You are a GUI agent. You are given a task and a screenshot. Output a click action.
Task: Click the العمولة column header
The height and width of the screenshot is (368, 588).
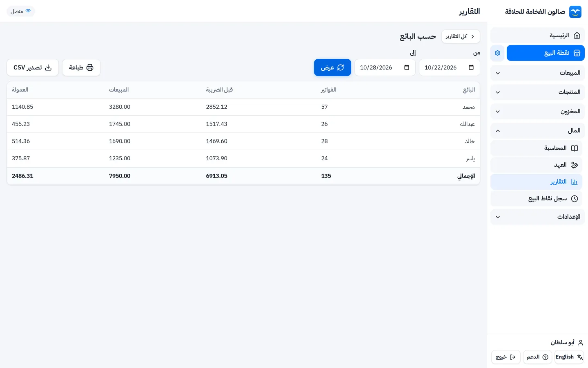(20, 90)
